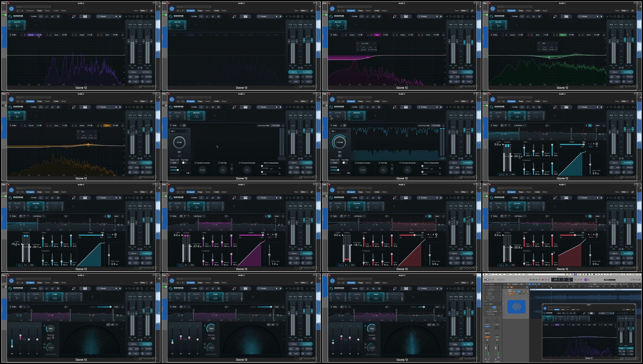Open Assistant icon in the 0.0 dB Maximizer frame
This screenshot has height=364, width=643.
234,107
